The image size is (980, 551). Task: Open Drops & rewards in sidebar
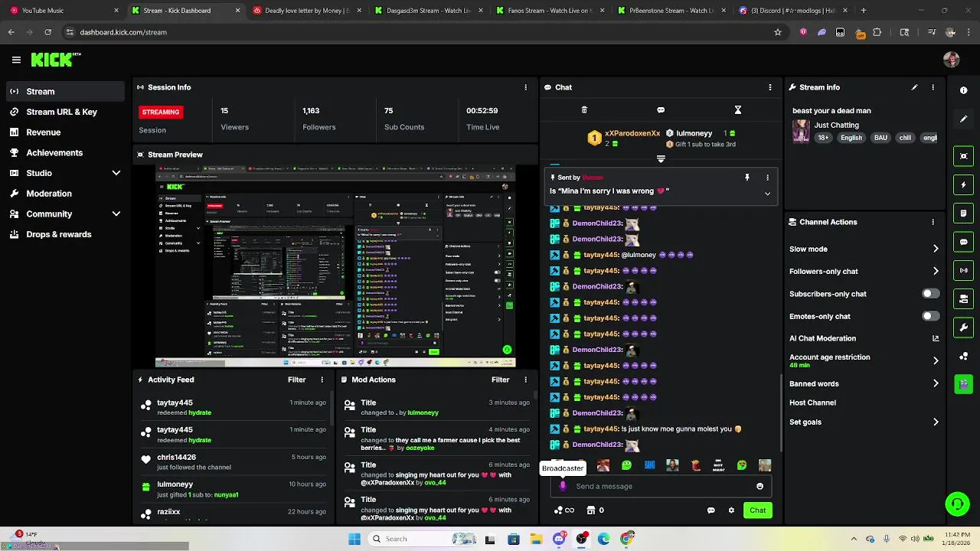(64, 234)
